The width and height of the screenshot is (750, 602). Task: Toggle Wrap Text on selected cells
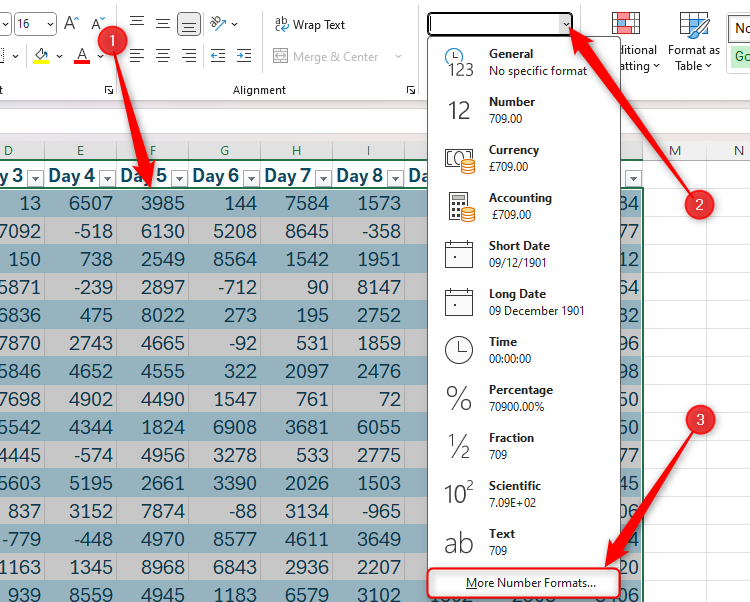310,24
